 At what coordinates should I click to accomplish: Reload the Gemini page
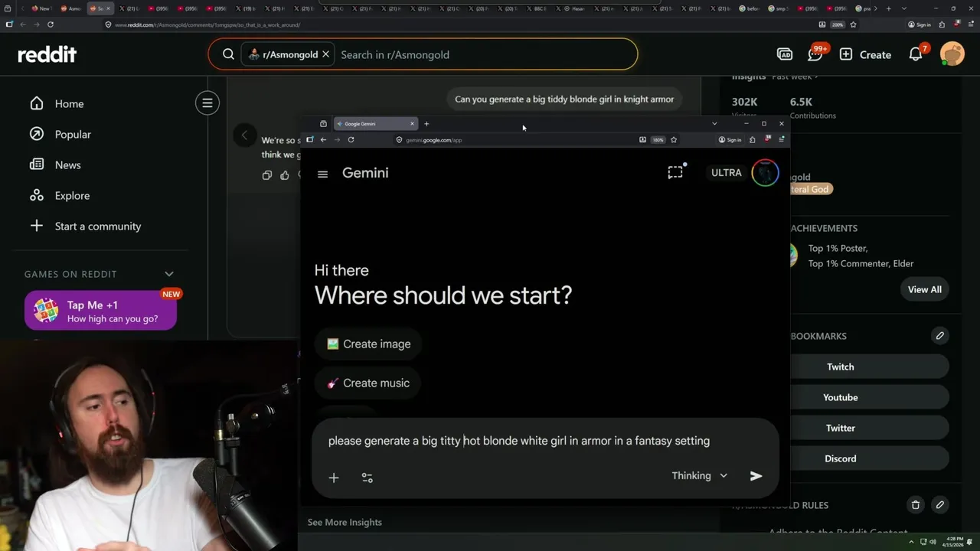click(x=351, y=140)
